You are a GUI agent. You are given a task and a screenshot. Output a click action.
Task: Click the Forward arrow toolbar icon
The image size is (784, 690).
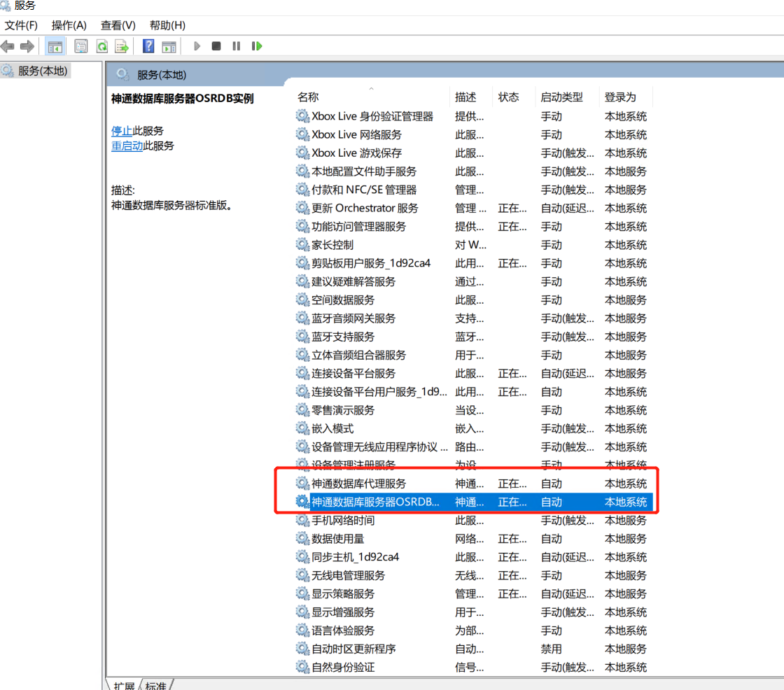coord(27,46)
